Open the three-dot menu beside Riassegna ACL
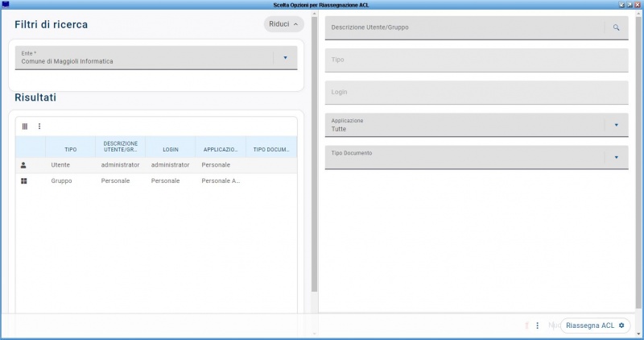Image resolution: width=644 pixels, height=340 pixels. point(537,325)
